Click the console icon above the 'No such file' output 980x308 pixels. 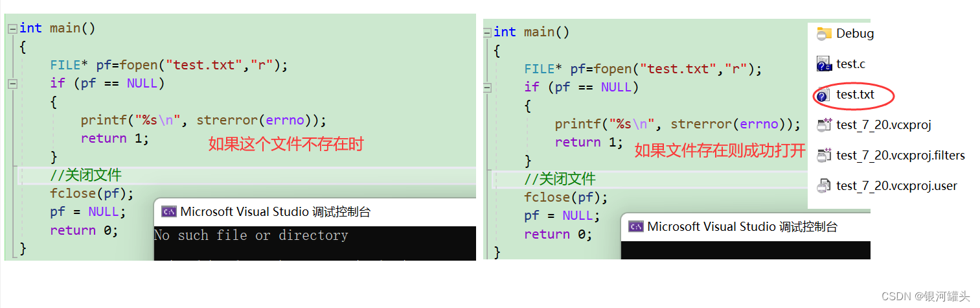168,211
